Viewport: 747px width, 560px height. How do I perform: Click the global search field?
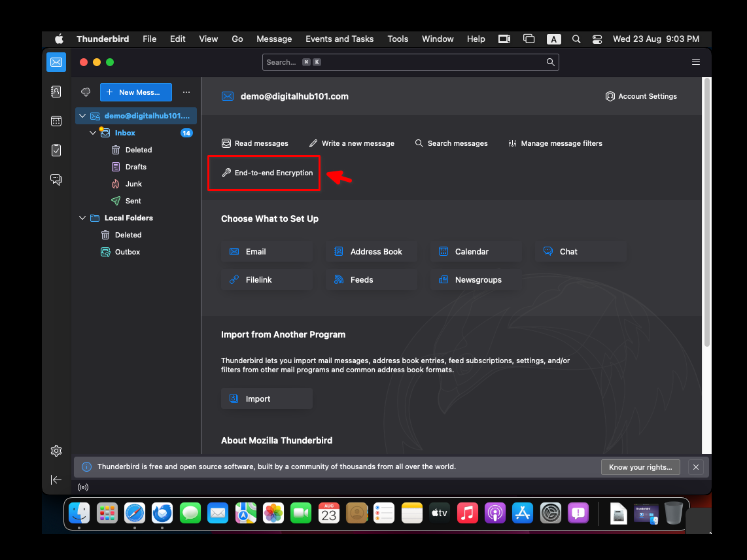coord(410,62)
